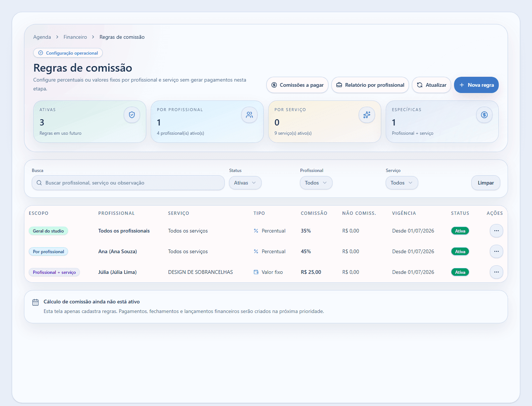Viewport: 532px width, 406px height.
Task: Click the gauge icon in Configuração operacional badge
Action: pos(41,53)
